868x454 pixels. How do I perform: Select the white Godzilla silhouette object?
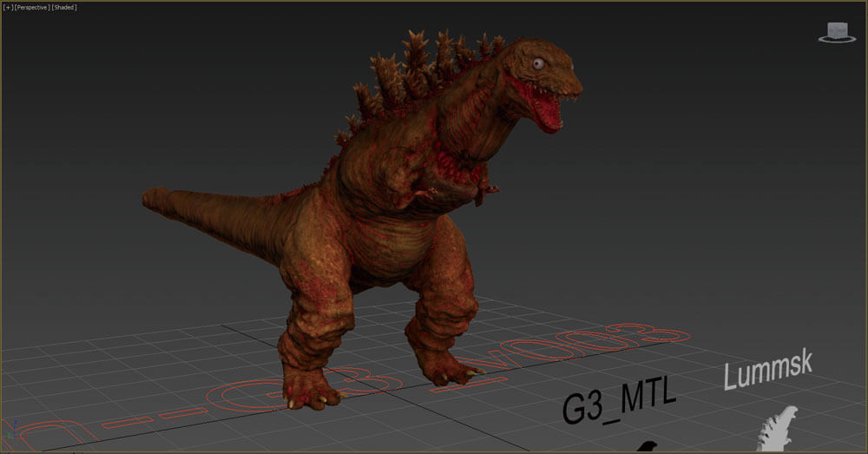[777, 429]
